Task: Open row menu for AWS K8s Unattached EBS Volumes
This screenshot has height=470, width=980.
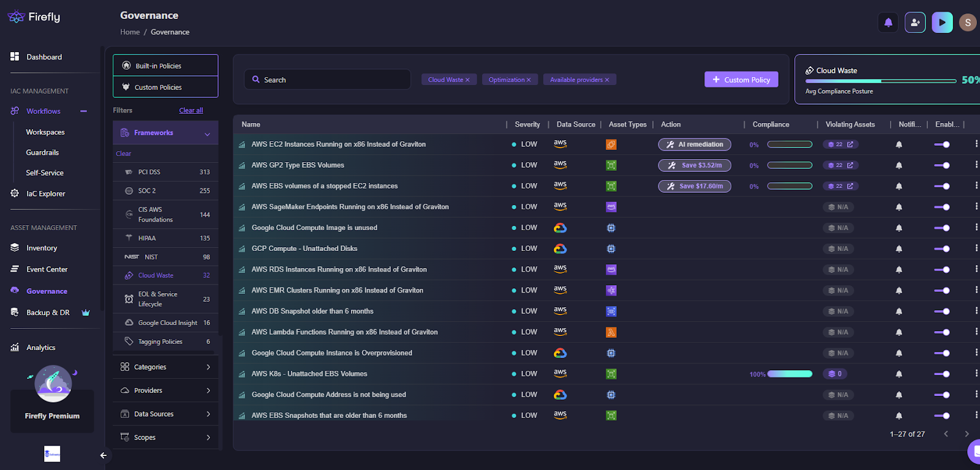Action: point(976,373)
